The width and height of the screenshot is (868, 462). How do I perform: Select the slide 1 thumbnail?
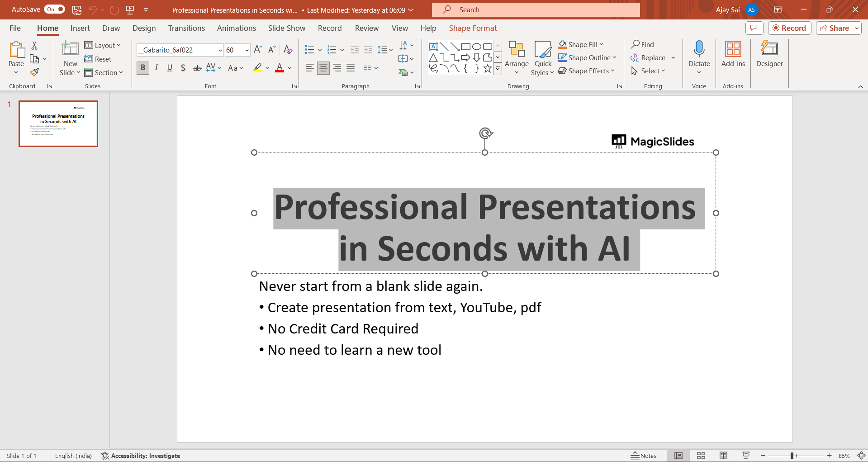tap(58, 124)
